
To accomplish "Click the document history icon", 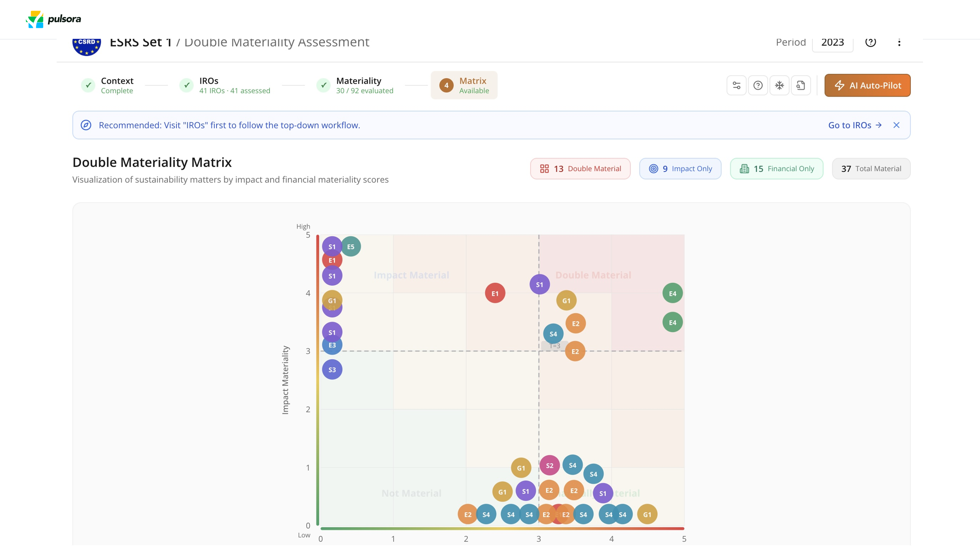I will coord(801,85).
